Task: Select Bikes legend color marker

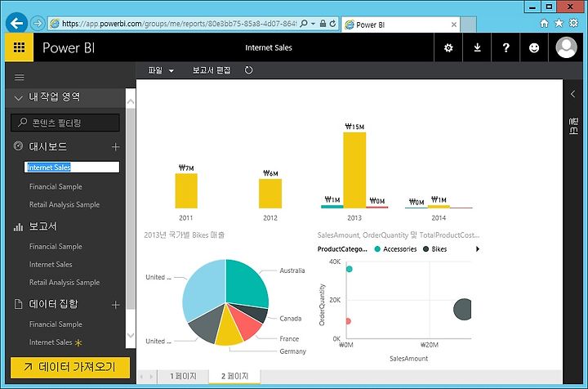Action: pyautogui.click(x=425, y=249)
